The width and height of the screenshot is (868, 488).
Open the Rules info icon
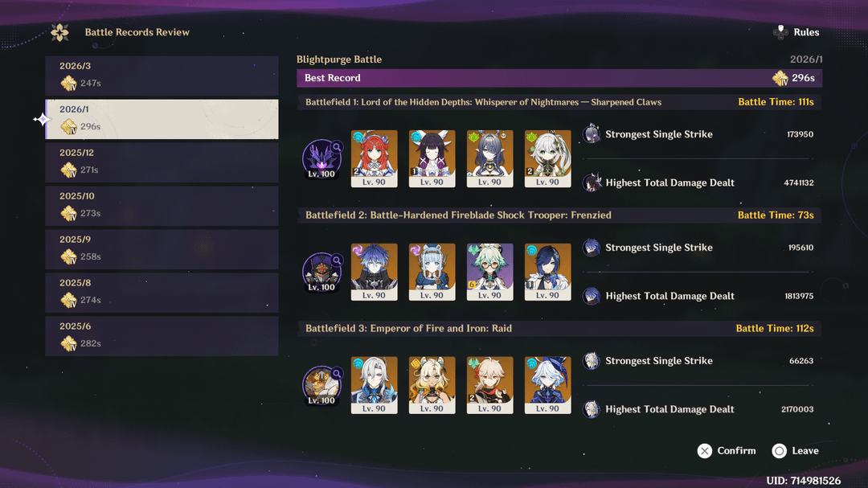point(780,32)
